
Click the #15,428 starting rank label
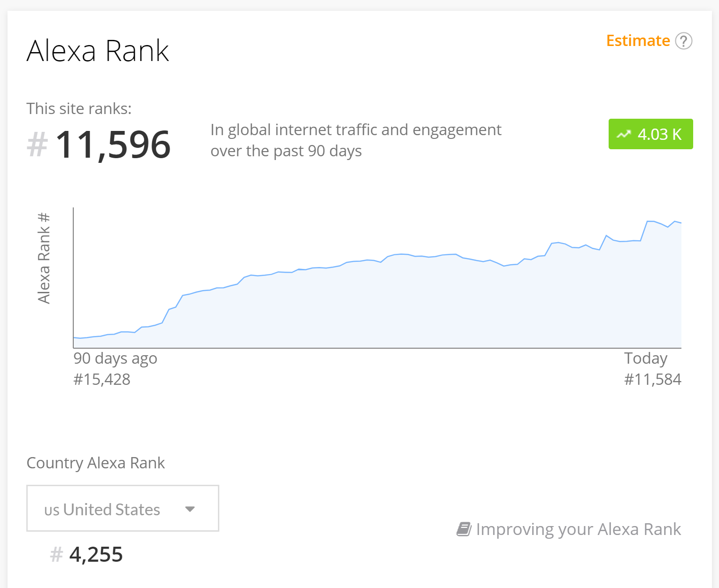(x=102, y=379)
